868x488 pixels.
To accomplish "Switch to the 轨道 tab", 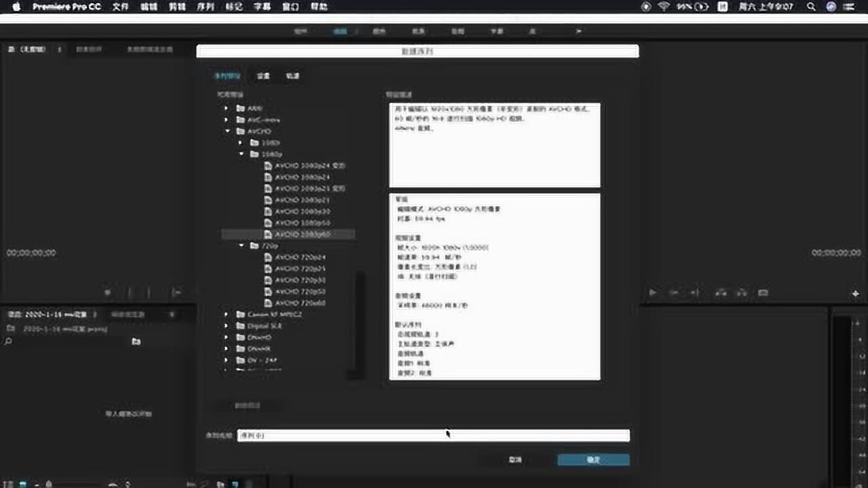I will (292, 76).
